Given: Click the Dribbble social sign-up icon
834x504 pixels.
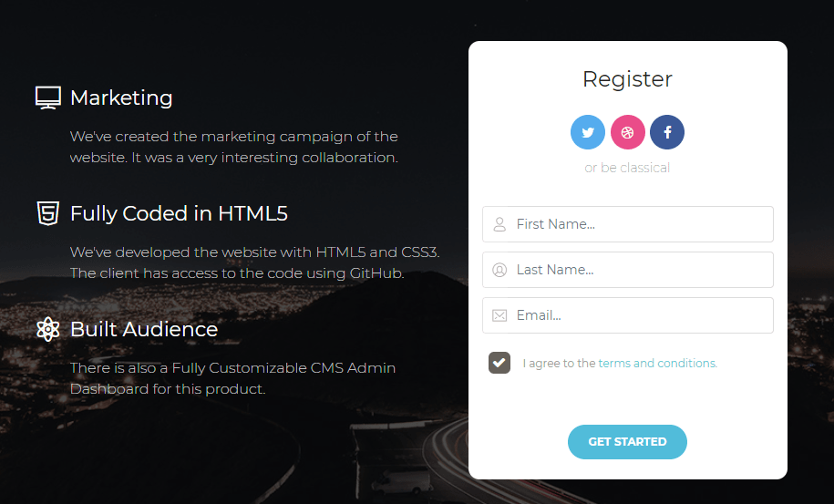Looking at the screenshot, I should [x=627, y=132].
